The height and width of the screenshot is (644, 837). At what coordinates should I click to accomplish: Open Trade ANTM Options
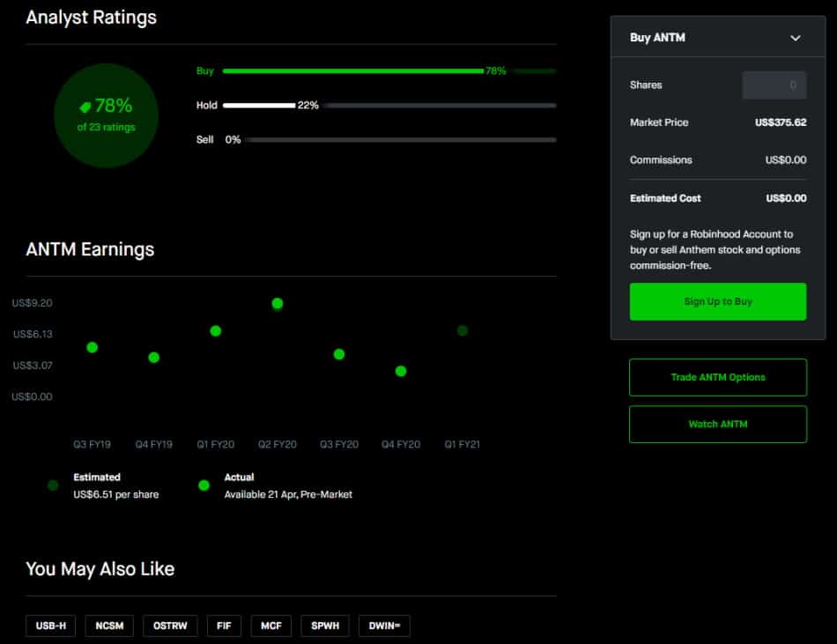click(x=718, y=377)
